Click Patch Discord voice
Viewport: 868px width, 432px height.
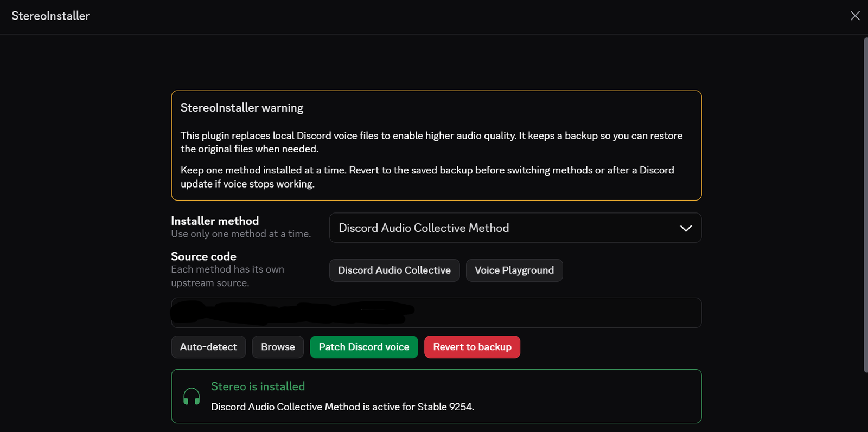click(364, 347)
